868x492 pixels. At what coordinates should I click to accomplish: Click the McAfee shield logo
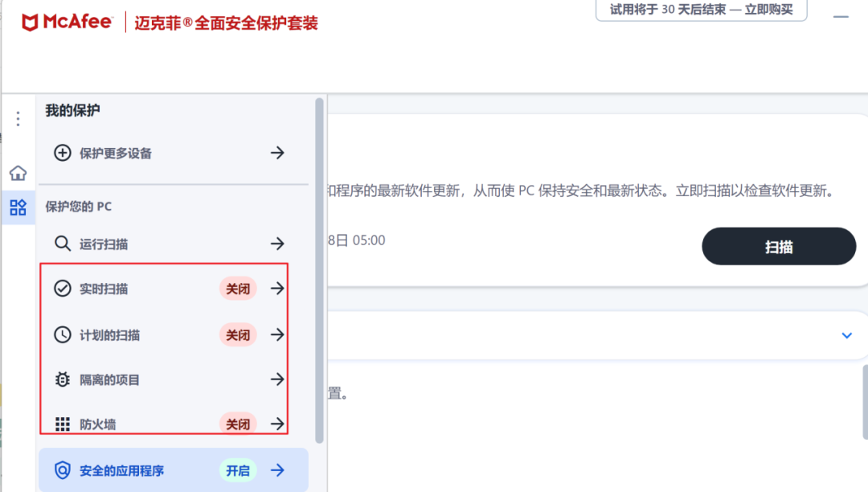[x=30, y=23]
